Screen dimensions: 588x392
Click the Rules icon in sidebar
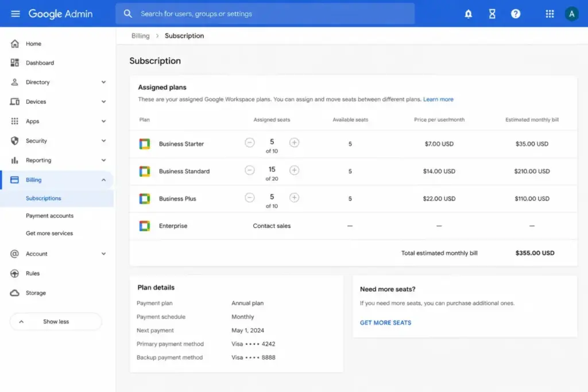point(14,273)
